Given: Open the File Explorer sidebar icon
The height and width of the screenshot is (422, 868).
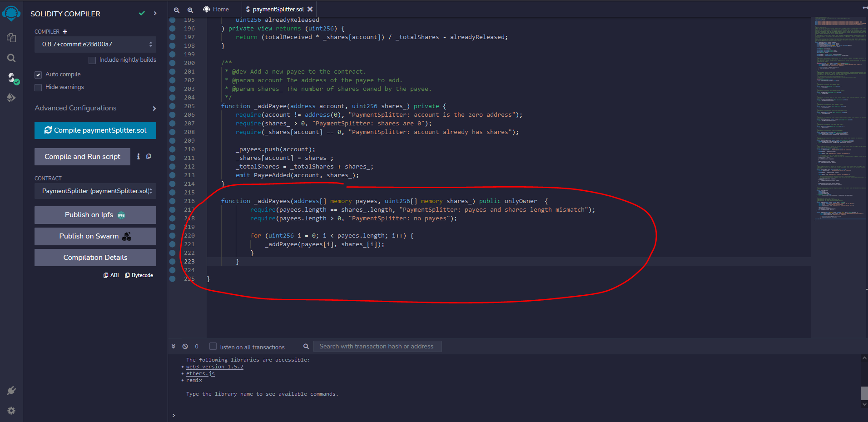Looking at the screenshot, I should (11, 38).
